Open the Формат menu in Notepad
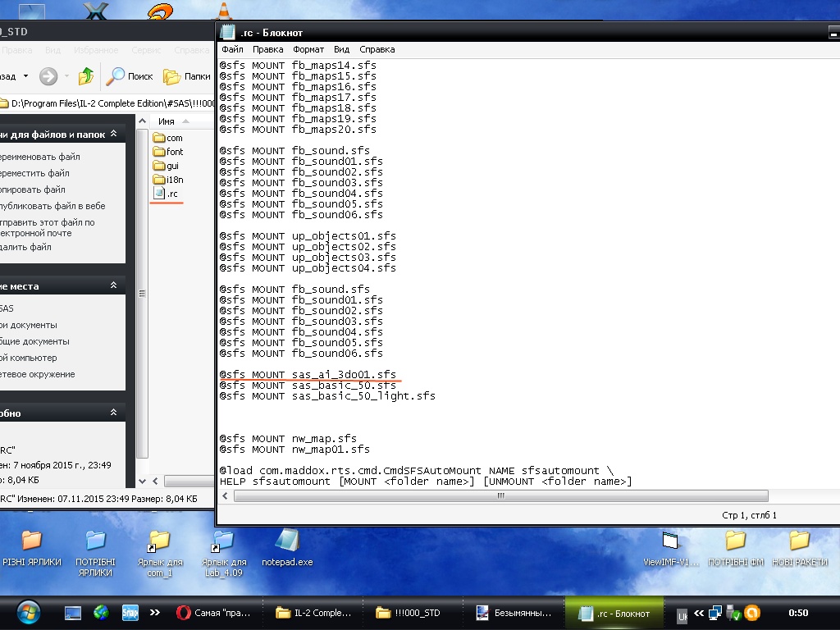Viewport: 840px width, 630px height. 308,49
